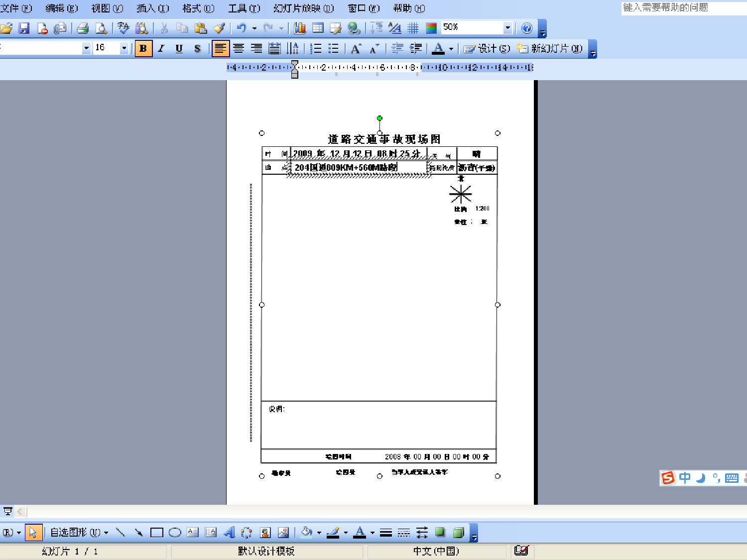This screenshot has height=560, width=747.
Task: Insert a hyperlink using the globe icon
Action: (x=354, y=28)
